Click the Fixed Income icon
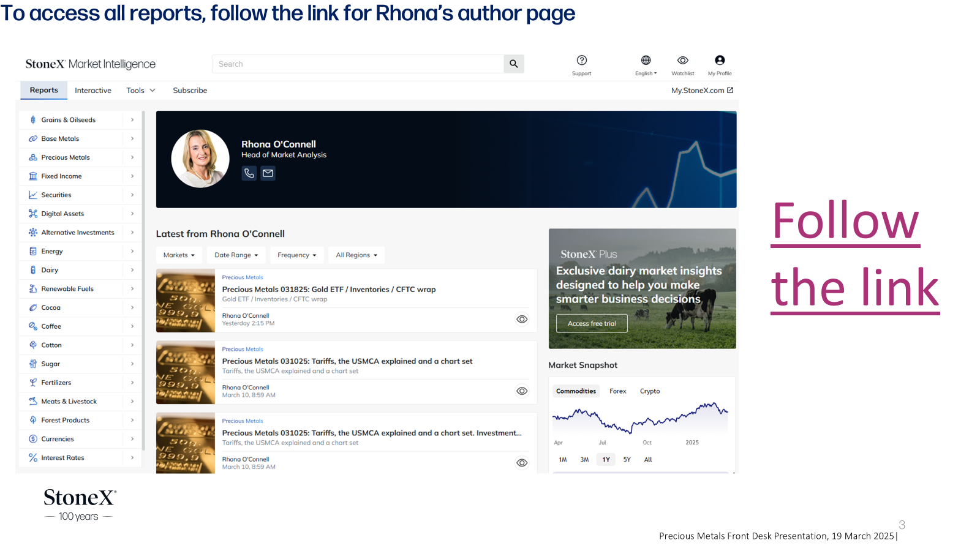 tap(33, 176)
